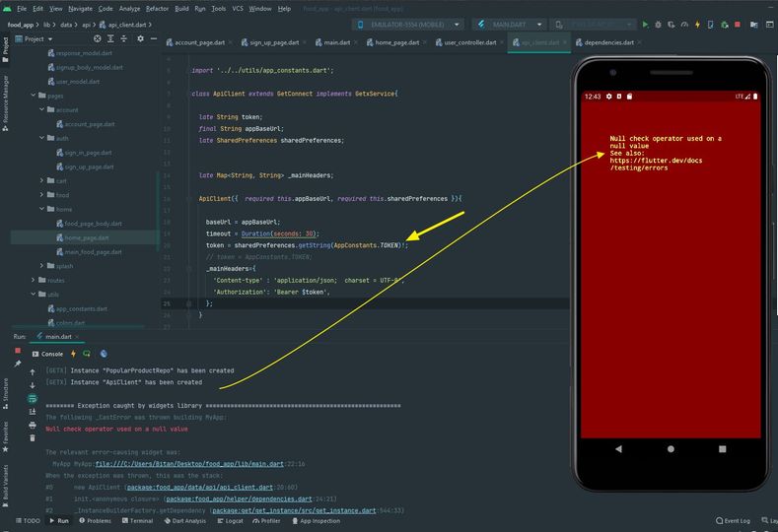Open the emulator device selector dropdown
The image size is (778, 532).
(408, 25)
